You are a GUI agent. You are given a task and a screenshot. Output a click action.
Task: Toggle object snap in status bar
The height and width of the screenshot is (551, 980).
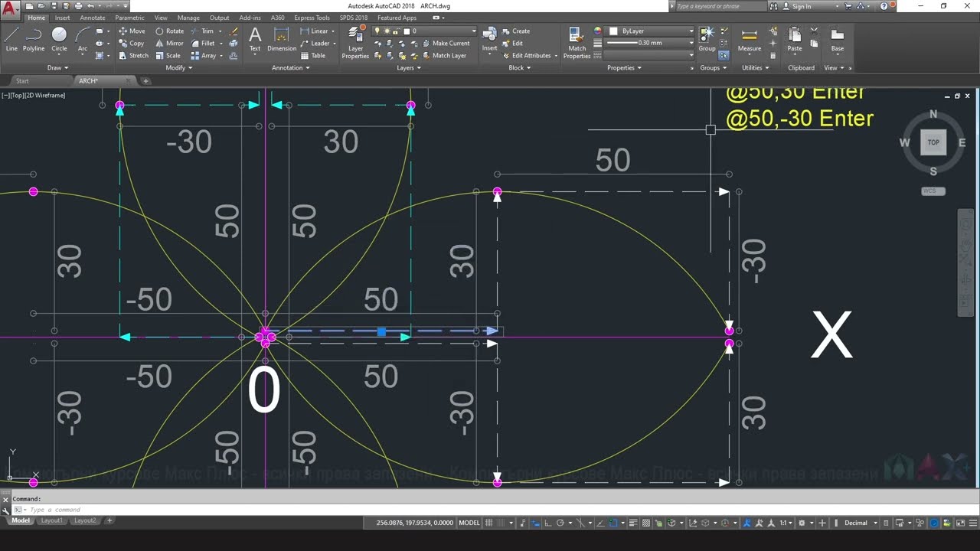[613, 523]
